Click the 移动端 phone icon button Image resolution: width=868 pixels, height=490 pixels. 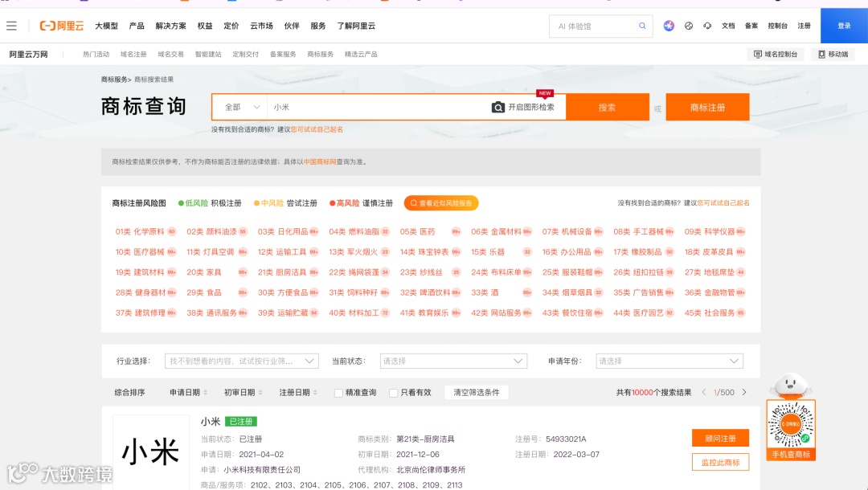click(x=833, y=54)
